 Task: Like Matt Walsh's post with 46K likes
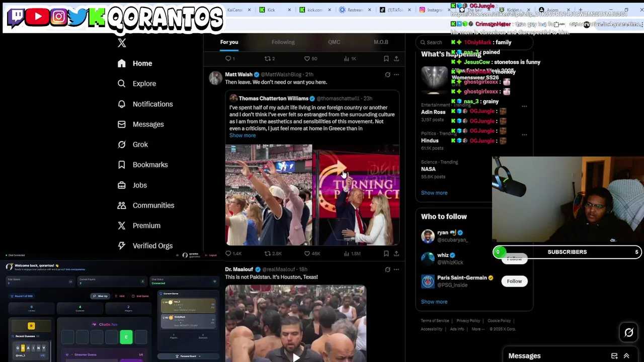coord(312,254)
